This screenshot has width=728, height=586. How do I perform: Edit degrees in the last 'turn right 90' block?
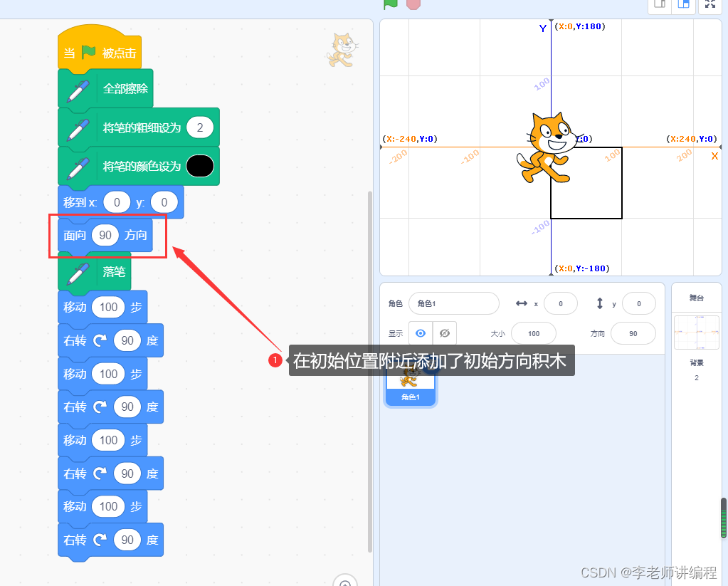click(x=127, y=540)
